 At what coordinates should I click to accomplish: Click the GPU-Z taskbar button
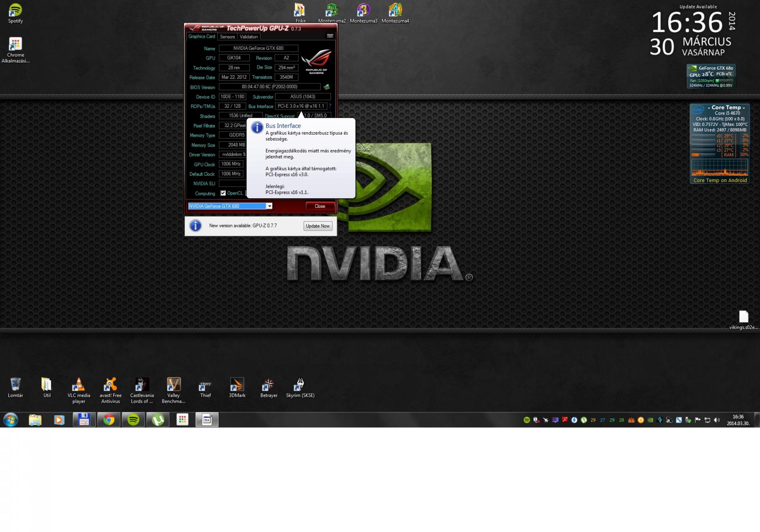(207, 420)
